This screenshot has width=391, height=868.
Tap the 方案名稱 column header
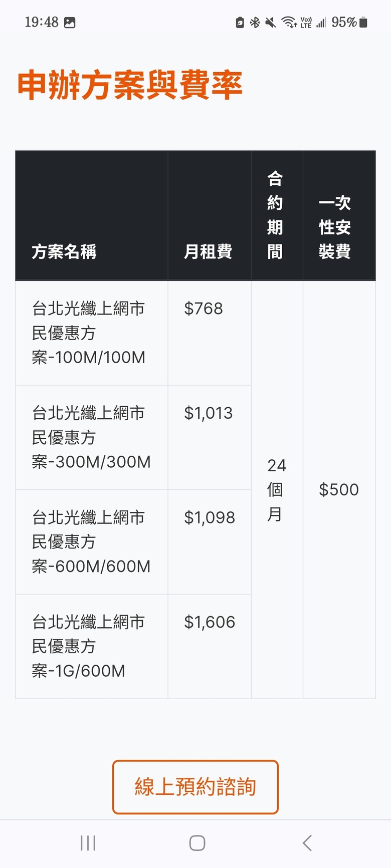pyautogui.click(x=64, y=251)
